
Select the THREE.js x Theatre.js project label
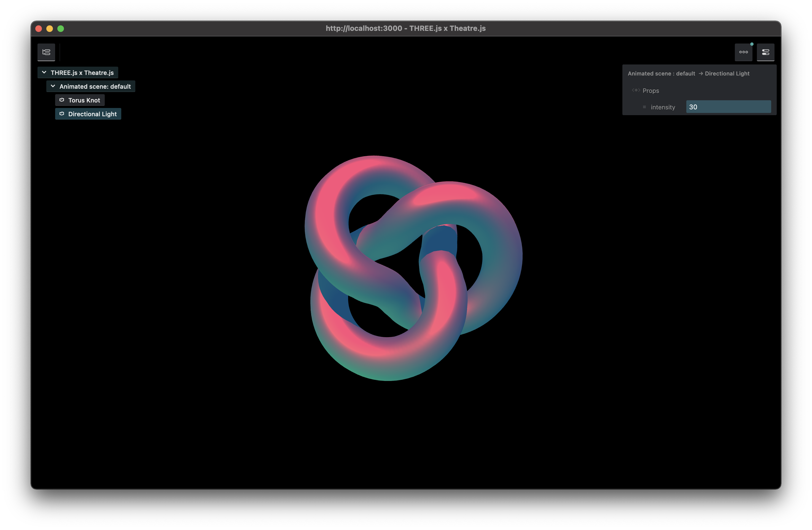[82, 73]
